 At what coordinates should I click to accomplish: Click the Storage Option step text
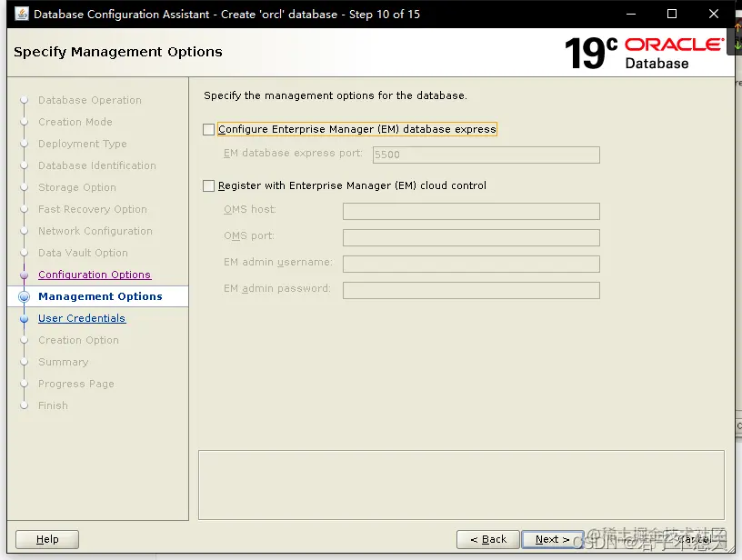pos(77,187)
